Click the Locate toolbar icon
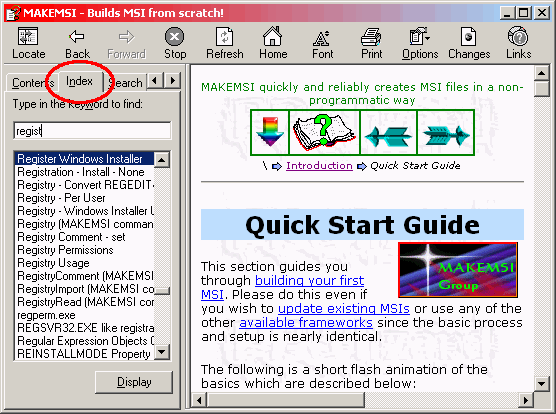 point(28,43)
